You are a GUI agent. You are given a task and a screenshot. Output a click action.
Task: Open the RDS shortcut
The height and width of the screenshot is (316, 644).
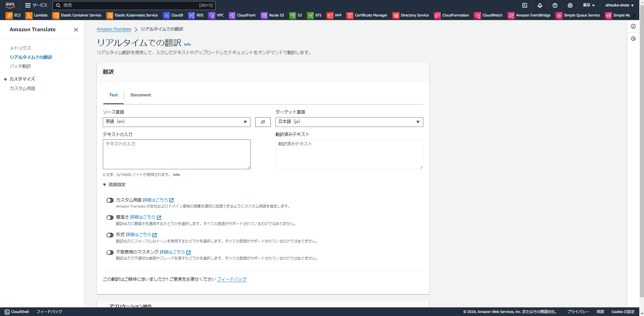pos(196,15)
